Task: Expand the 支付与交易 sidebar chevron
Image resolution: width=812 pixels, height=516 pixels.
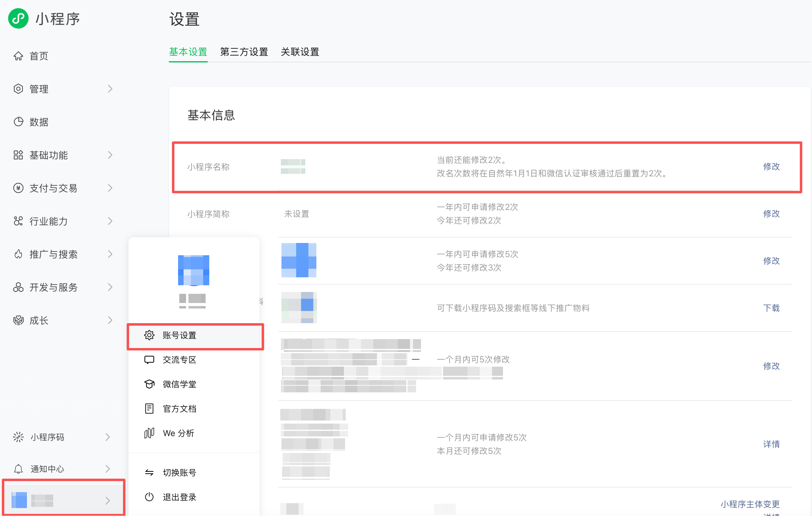Action: click(x=110, y=188)
